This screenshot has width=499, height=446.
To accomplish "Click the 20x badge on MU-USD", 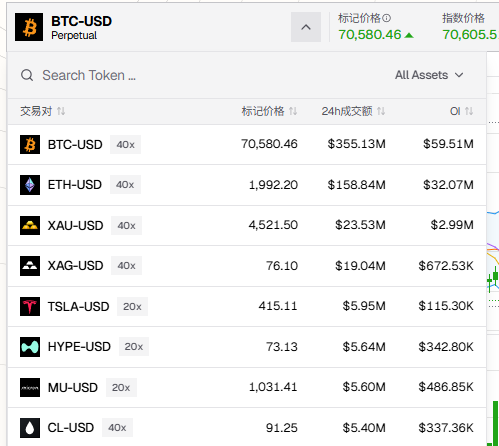I will [x=121, y=387].
